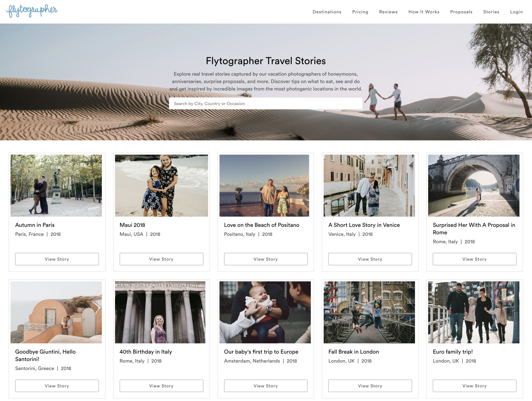Click the title 'Euro family trip!'

[453, 352]
